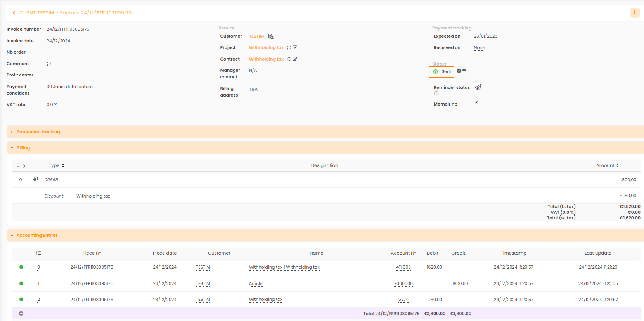The image size is (644, 321).
Task: Select the Sent status radio button
Action: pos(436,71)
